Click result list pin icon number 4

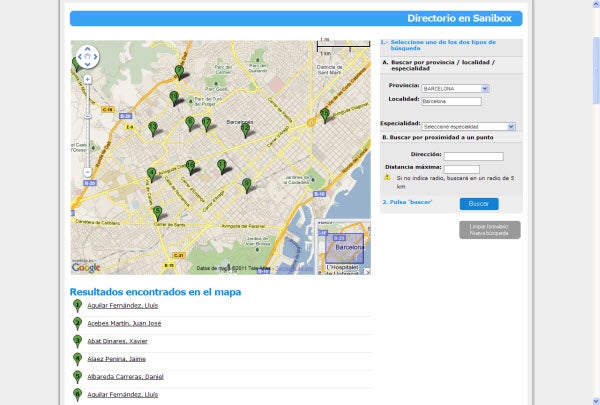(77, 359)
